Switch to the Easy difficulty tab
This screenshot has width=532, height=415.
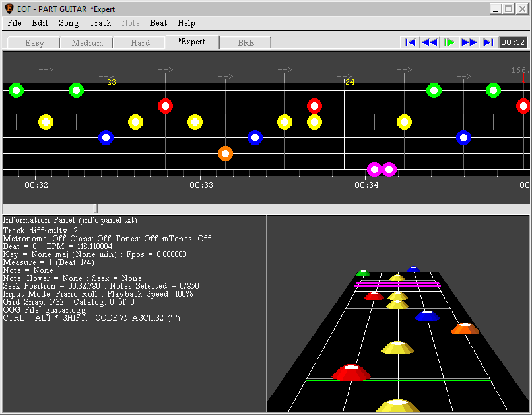point(34,43)
